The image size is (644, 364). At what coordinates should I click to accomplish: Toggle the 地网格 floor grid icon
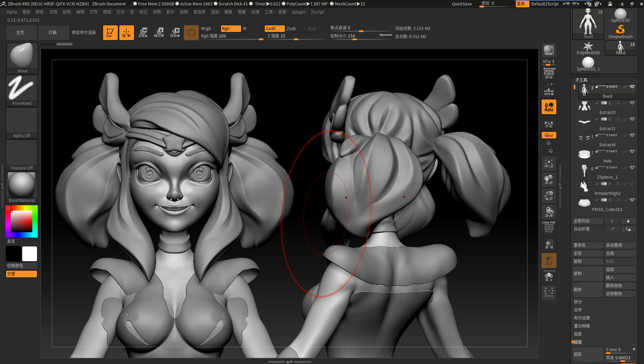tap(549, 91)
